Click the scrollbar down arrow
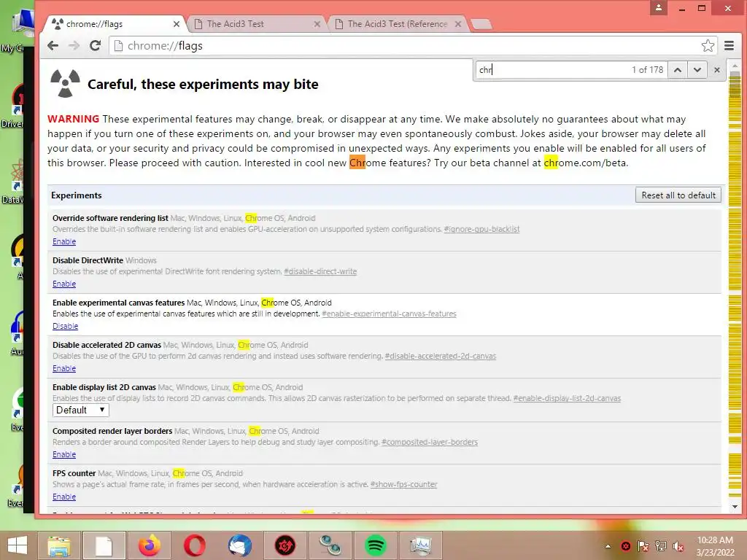This screenshot has width=747, height=560. [735, 507]
